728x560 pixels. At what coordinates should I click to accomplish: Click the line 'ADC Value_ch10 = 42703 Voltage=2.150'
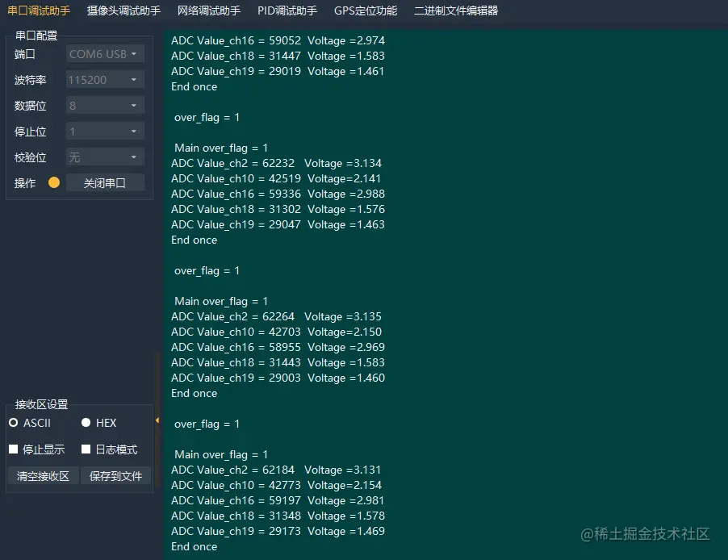[x=276, y=332]
